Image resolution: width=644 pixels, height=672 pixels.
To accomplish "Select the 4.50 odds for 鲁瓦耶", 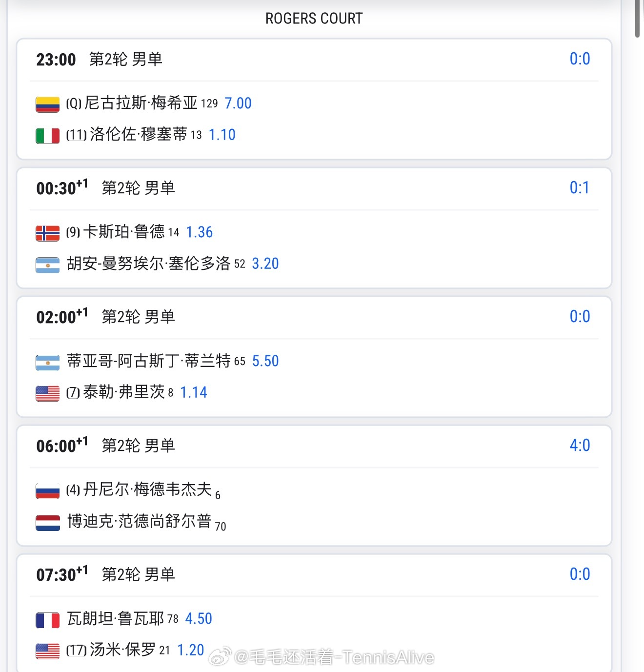I will (199, 619).
